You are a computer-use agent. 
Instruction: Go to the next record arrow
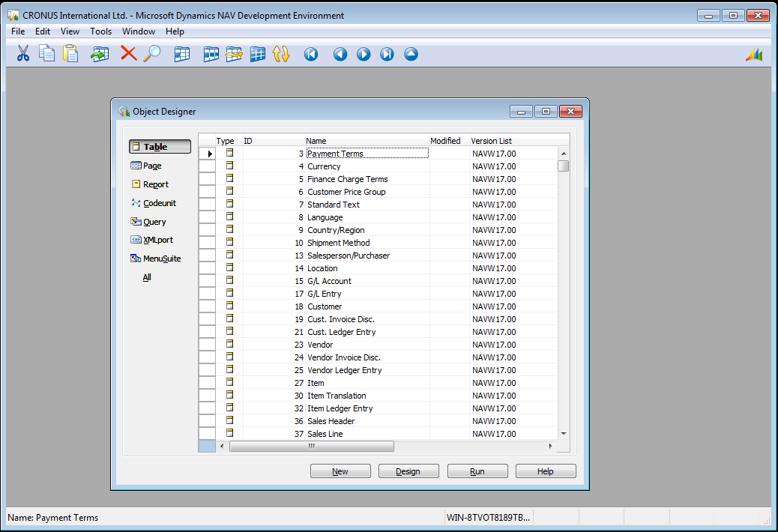pos(364,54)
